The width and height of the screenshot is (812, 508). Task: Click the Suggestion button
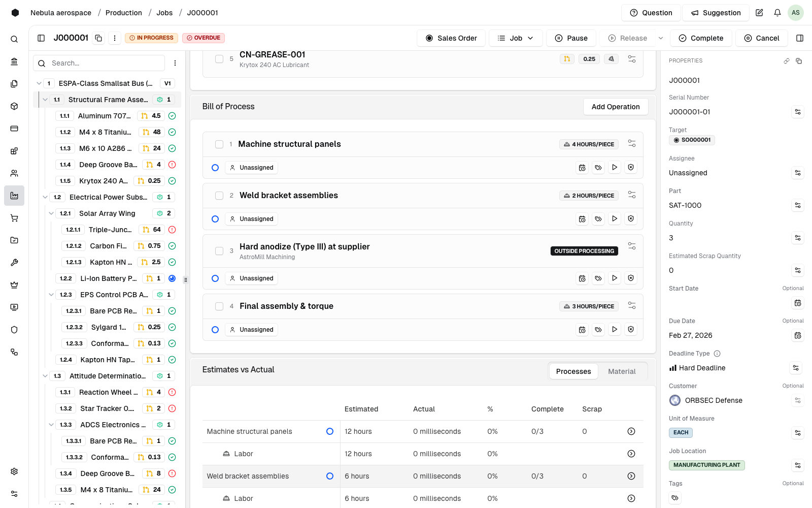point(716,13)
